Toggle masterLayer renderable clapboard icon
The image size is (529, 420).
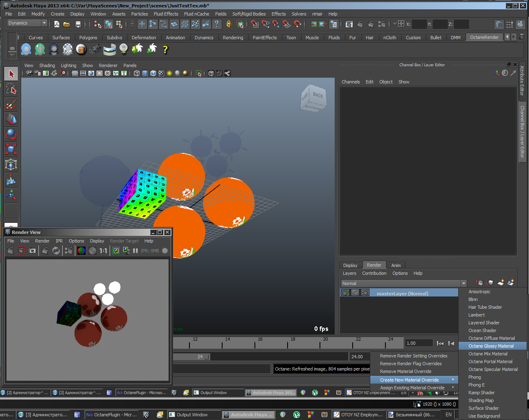coord(346,292)
